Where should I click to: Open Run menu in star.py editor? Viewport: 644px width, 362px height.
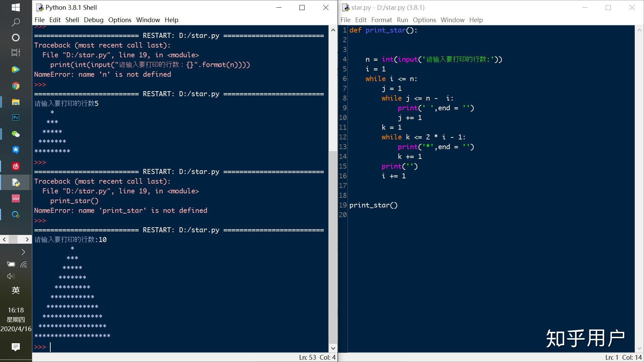402,20
